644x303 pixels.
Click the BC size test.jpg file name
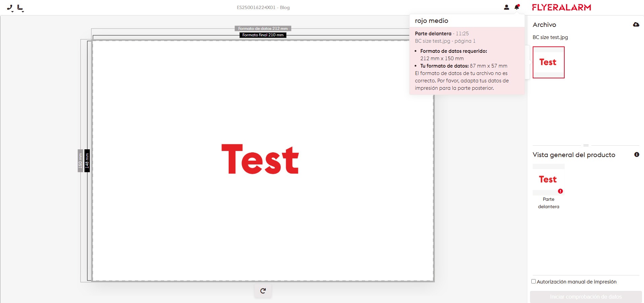coord(550,37)
